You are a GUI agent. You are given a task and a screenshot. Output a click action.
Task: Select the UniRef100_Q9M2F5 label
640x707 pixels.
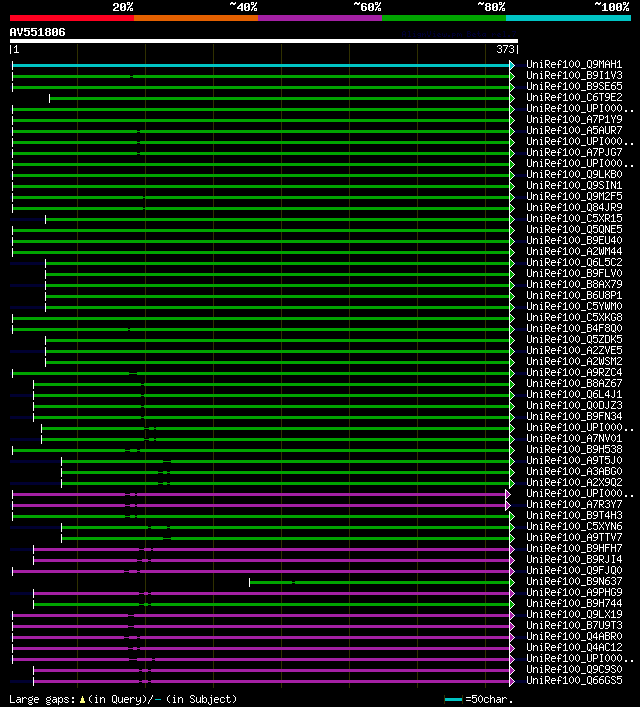pos(574,197)
